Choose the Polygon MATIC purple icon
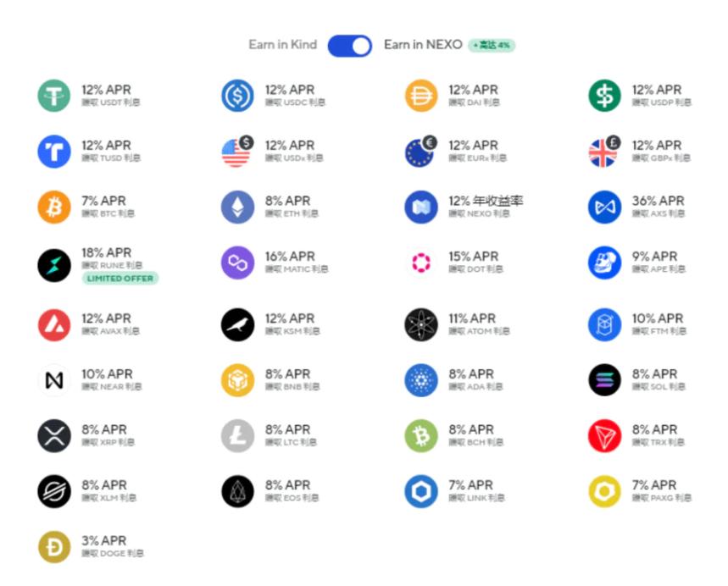The height and width of the screenshot is (586, 728). [x=237, y=263]
